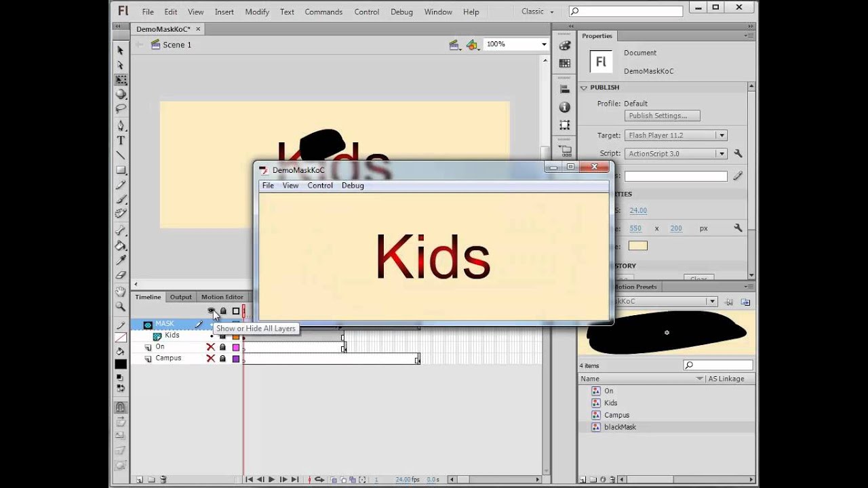Collapse the PUBLISH section triangle
This screenshot has height=488, width=868.
point(584,87)
